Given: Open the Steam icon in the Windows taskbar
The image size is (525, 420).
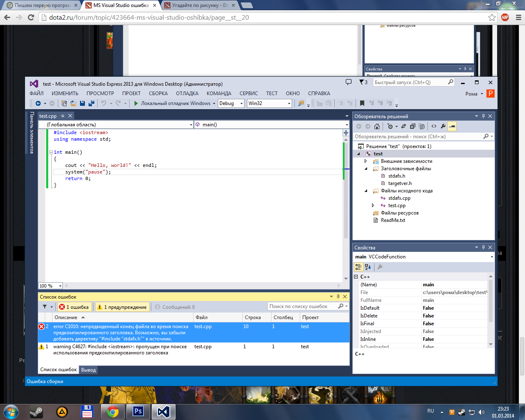Looking at the screenshot, I should click(x=36, y=412).
